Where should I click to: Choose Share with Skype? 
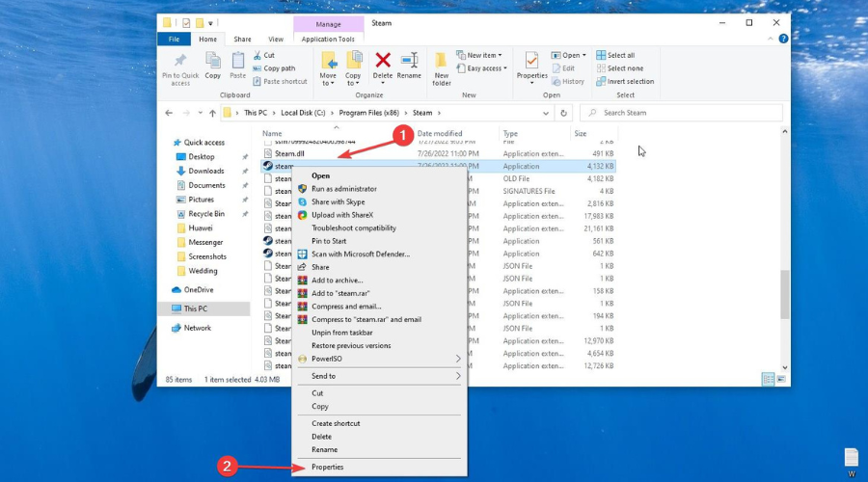tap(338, 202)
